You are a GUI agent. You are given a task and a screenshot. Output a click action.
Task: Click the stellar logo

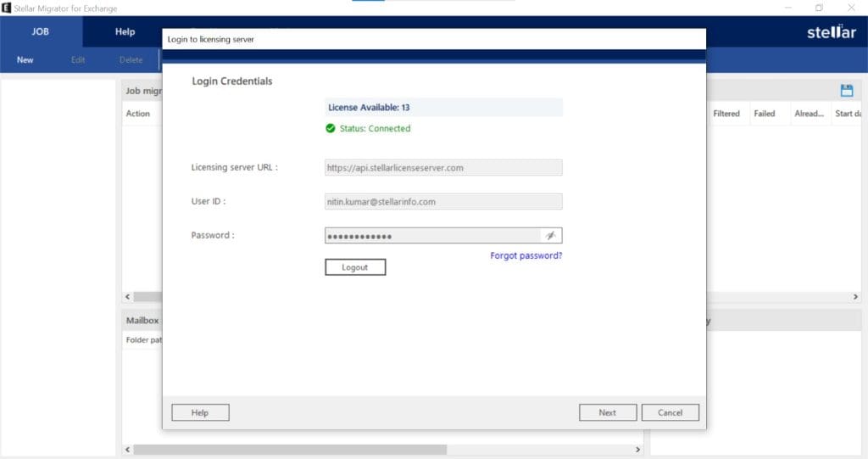pos(831,31)
